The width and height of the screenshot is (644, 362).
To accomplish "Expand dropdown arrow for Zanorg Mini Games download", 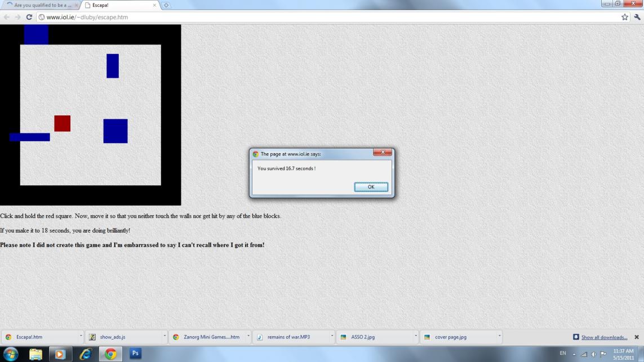I will coord(248,336).
